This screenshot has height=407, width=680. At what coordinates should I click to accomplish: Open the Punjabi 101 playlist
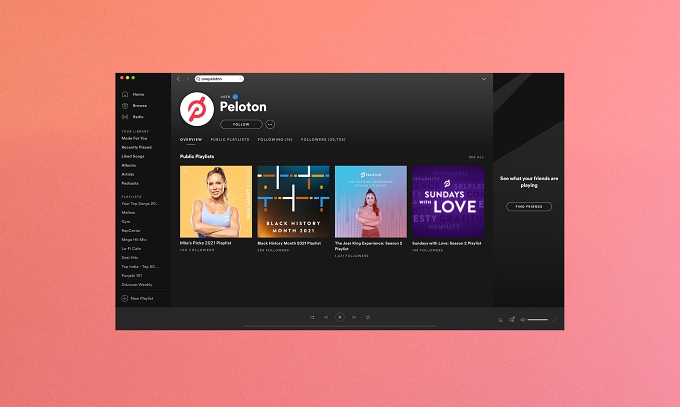point(132,276)
